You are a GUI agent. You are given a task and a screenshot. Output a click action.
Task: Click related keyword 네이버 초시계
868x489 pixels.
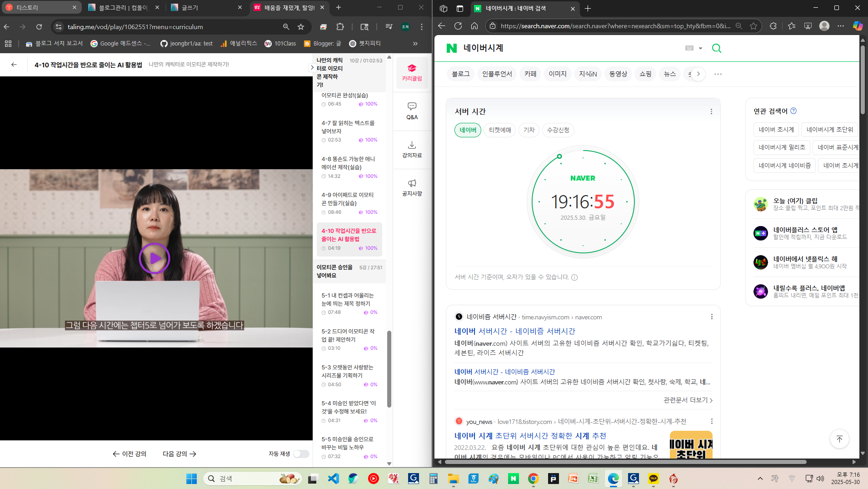(776, 130)
